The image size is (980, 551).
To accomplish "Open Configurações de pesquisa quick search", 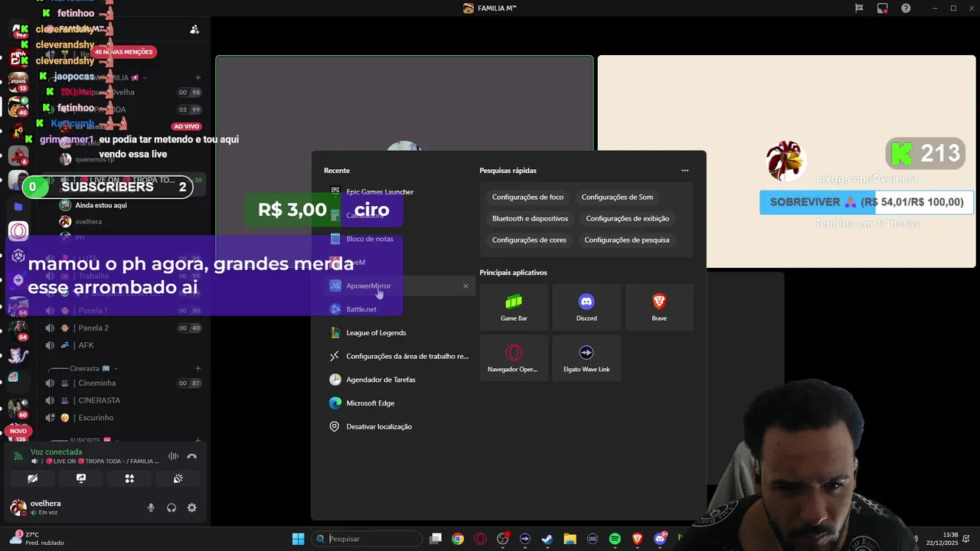I will 626,240.
